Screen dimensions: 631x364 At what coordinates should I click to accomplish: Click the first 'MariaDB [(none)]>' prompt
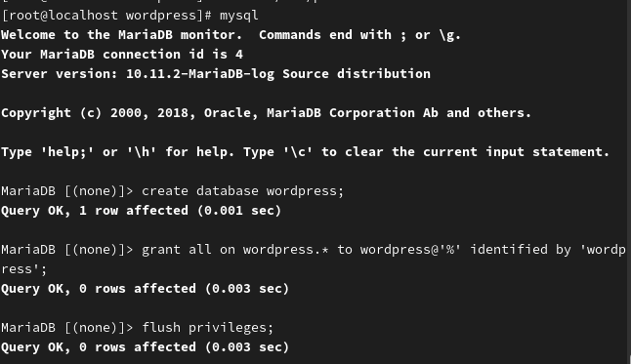coord(66,191)
